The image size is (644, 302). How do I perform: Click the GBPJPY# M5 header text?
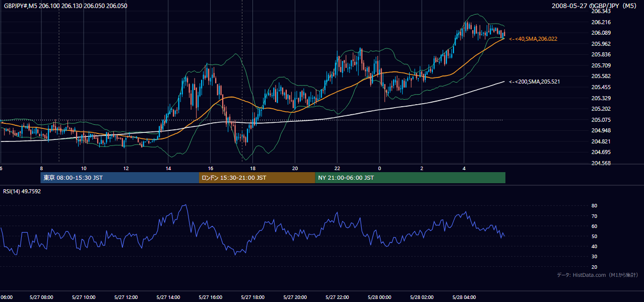(65, 6)
